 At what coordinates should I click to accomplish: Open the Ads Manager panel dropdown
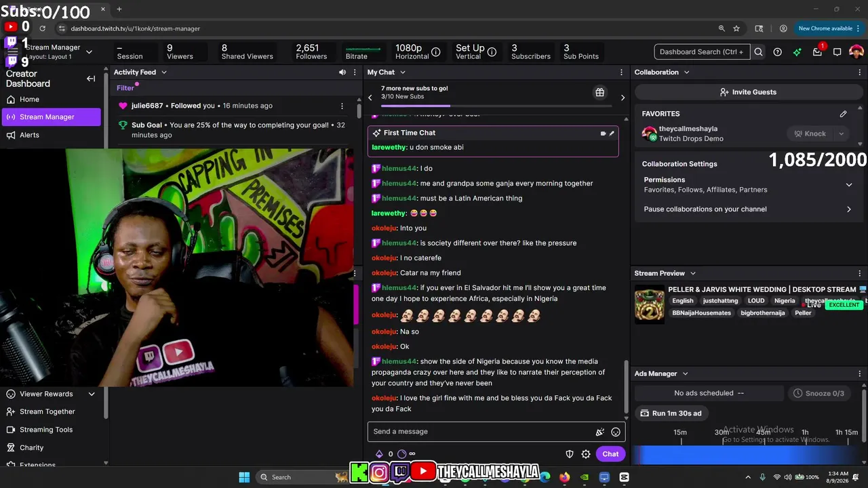coord(685,373)
